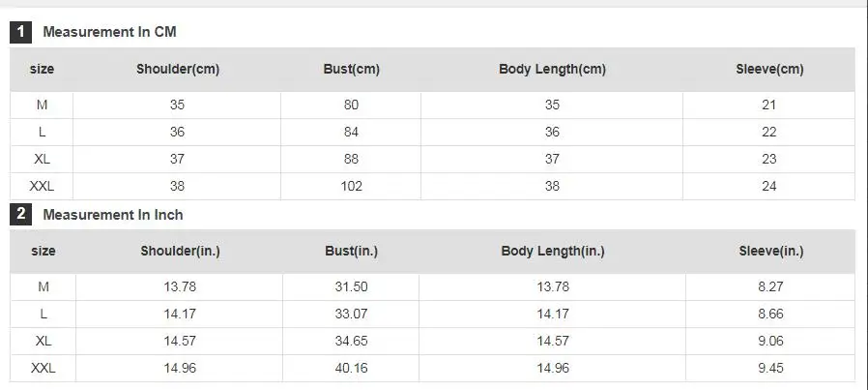The height and width of the screenshot is (390, 868).
Task: Click the sleeve value 9.45
Action: pos(770,368)
